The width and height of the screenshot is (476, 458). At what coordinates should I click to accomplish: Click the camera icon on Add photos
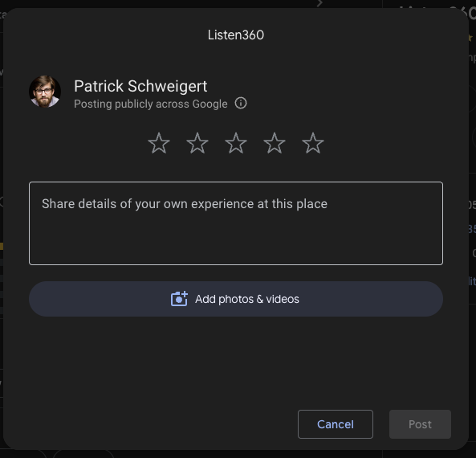(x=179, y=299)
